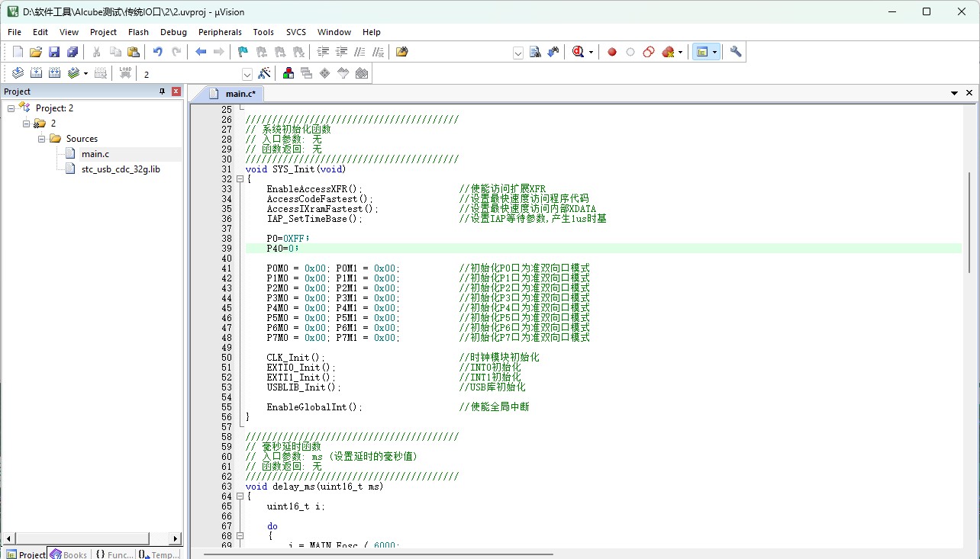Build target files with the Build icon

point(36,73)
